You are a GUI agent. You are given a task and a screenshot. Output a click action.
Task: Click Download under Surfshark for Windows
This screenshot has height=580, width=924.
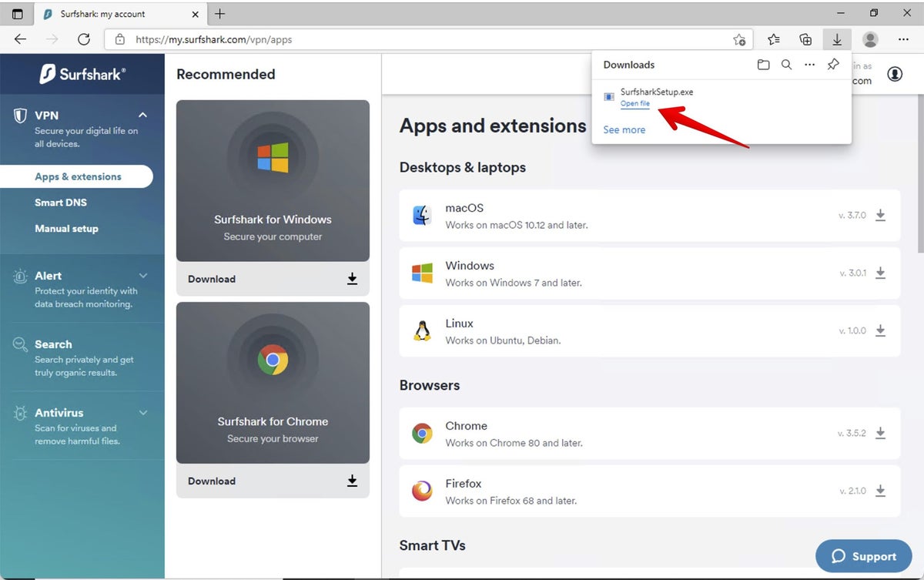(273, 279)
